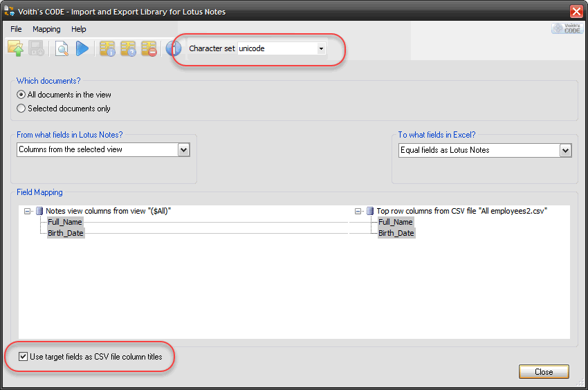Toggle Use target fields as CSV file column titles
This screenshot has width=588, height=390.
[x=23, y=357]
